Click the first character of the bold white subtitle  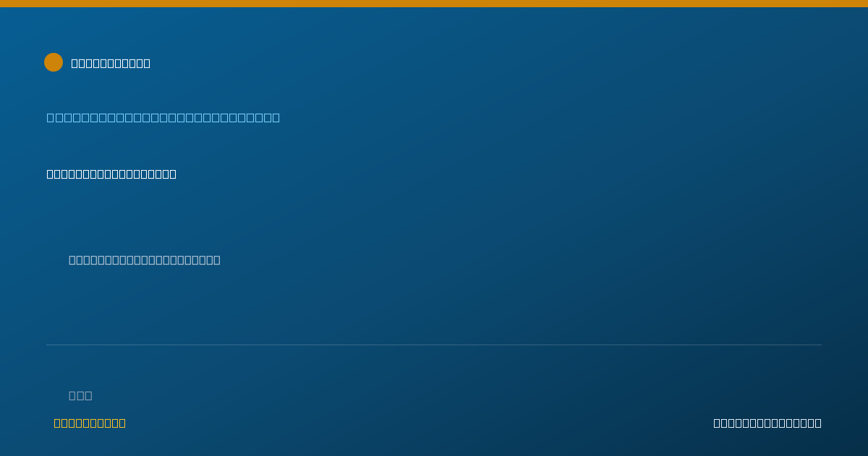pos(51,174)
